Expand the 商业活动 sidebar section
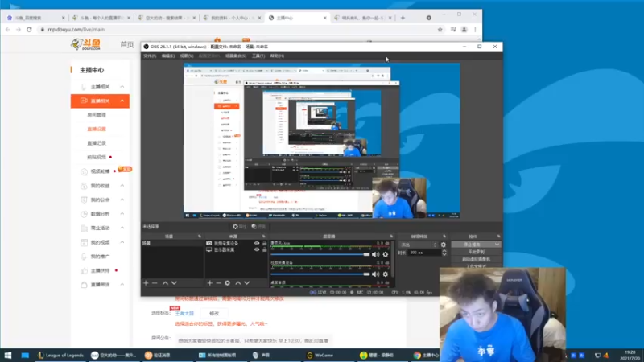Viewport: 644px width, 362px height. [x=122, y=228]
